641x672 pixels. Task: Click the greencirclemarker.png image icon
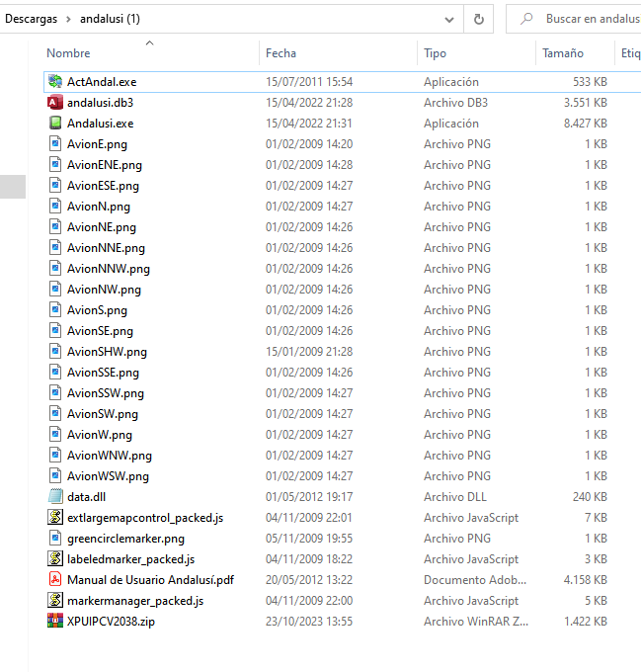coord(54,539)
